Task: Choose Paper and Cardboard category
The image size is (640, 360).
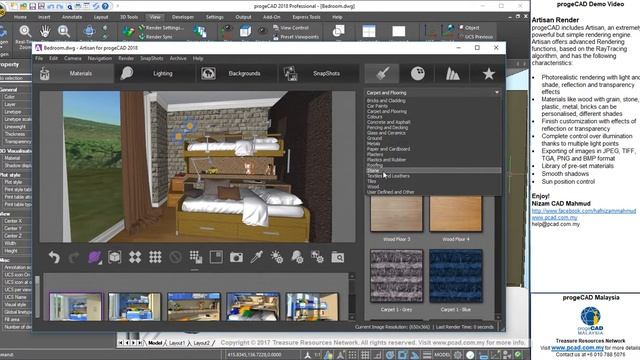Action: [389, 149]
